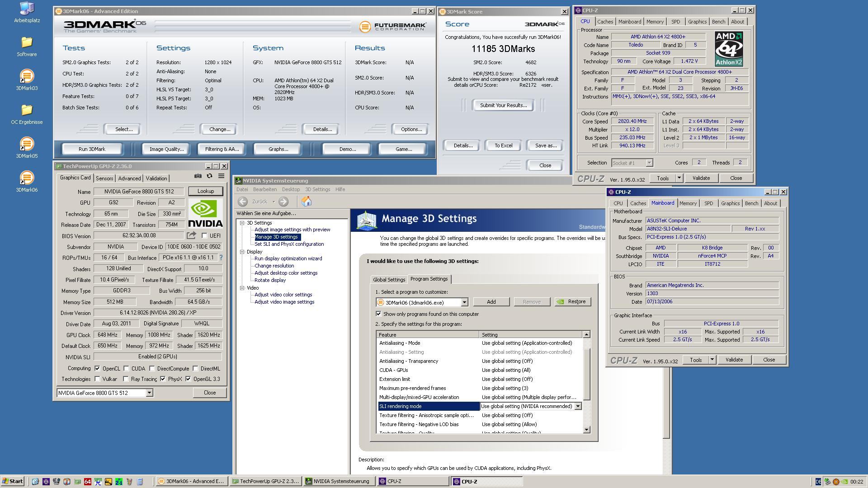Click the Add program button
This screenshot has height=488, width=868.
pyautogui.click(x=491, y=302)
